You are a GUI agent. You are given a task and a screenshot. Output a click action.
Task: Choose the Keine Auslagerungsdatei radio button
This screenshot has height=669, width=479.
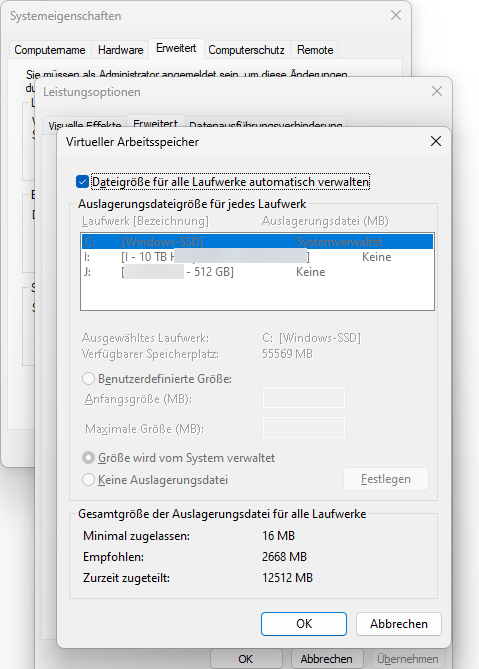(88, 480)
